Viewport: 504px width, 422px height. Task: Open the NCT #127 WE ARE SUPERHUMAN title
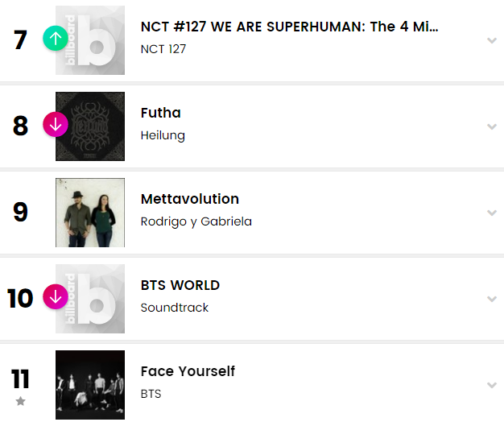pos(290,27)
